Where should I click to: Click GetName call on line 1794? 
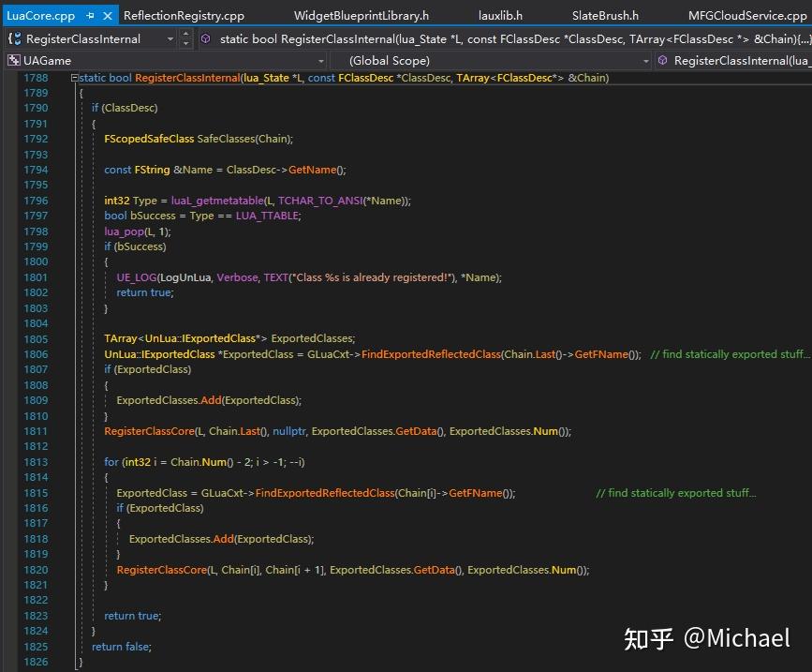pos(312,170)
